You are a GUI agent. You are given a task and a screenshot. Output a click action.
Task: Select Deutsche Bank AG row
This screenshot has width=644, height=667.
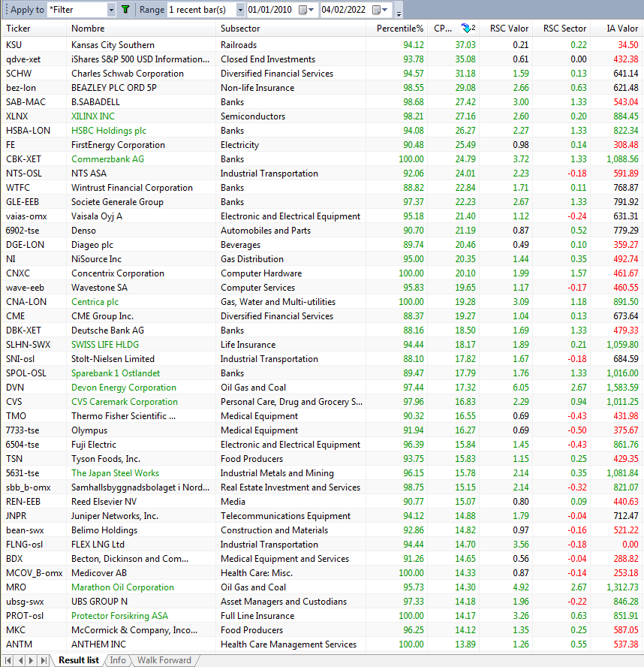[x=322, y=330]
